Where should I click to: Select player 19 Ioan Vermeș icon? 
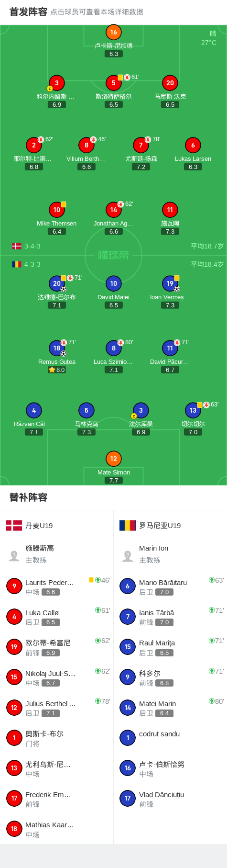pos(170,283)
